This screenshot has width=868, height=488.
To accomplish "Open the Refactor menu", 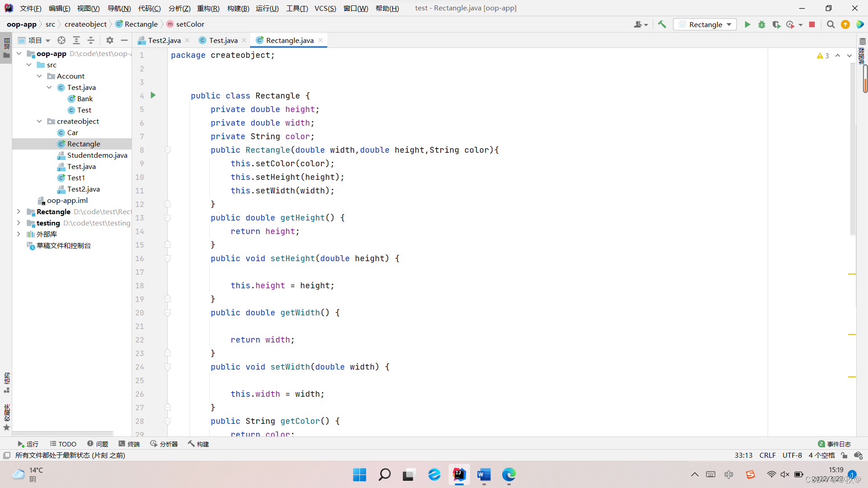I will 208,8.
